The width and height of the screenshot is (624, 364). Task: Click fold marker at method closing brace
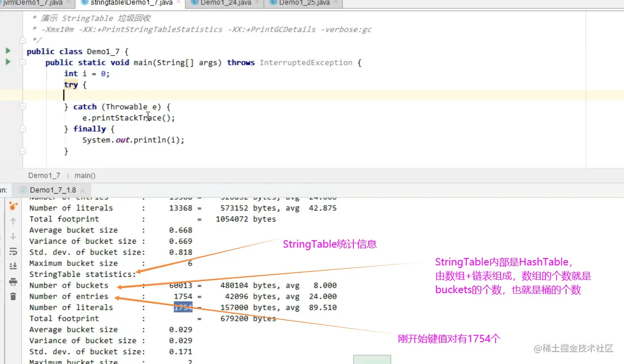(x=22, y=151)
